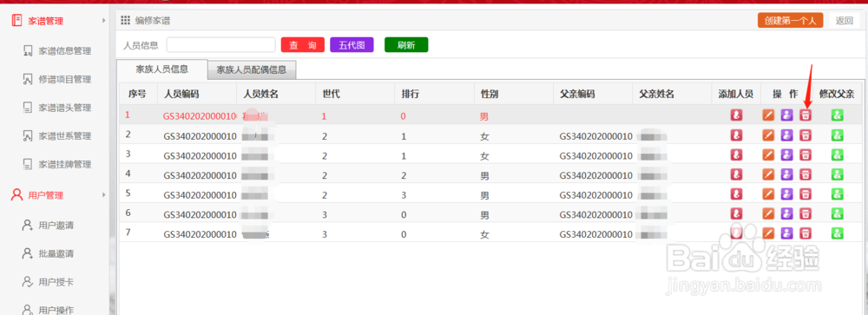Click the add person icon in row 1
The width and height of the screenshot is (868, 315).
pos(736,115)
